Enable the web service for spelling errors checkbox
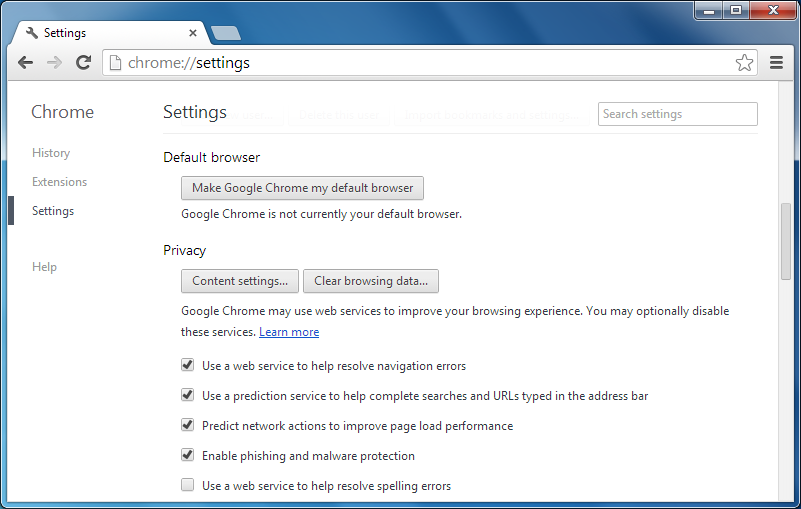The width and height of the screenshot is (801, 509). 187,484
